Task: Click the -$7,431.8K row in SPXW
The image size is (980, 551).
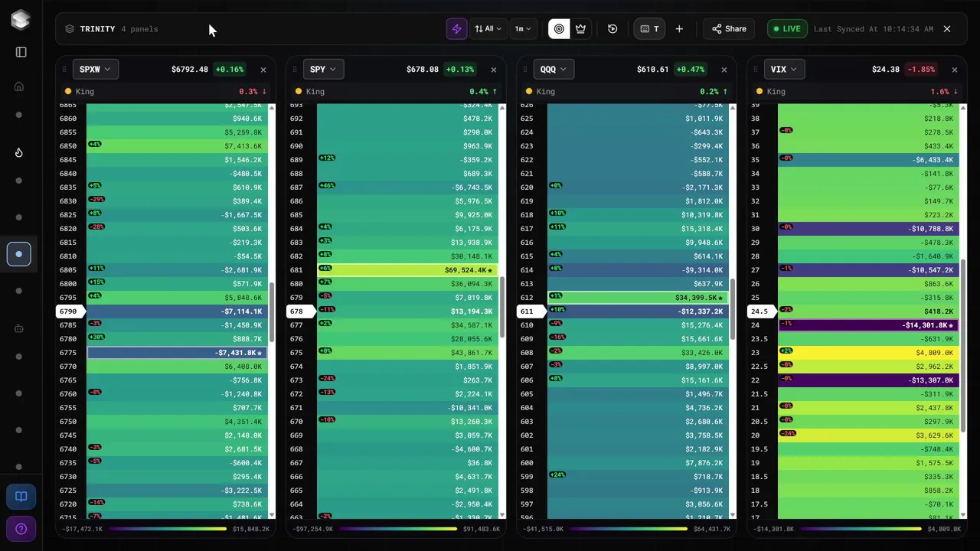Action: 177,353
